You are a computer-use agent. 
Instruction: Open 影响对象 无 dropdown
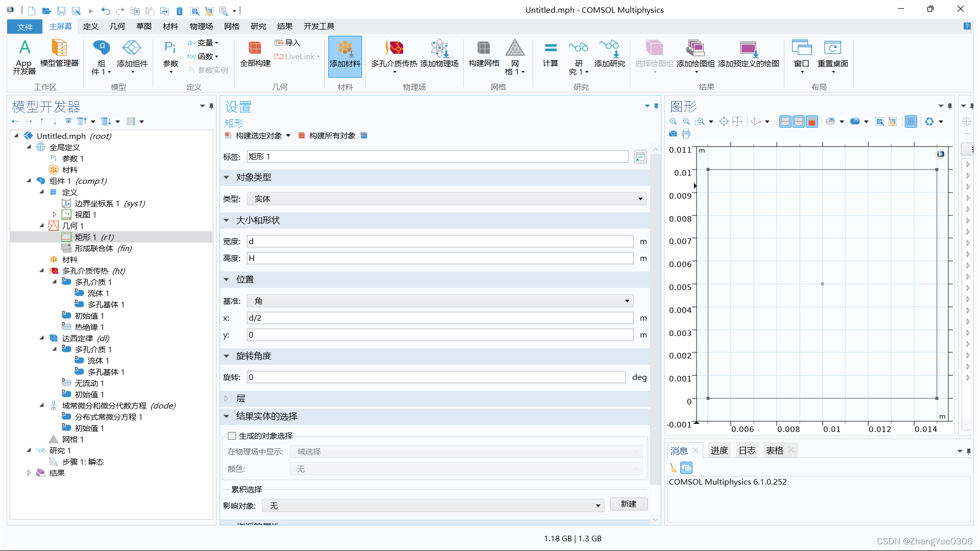pos(433,506)
